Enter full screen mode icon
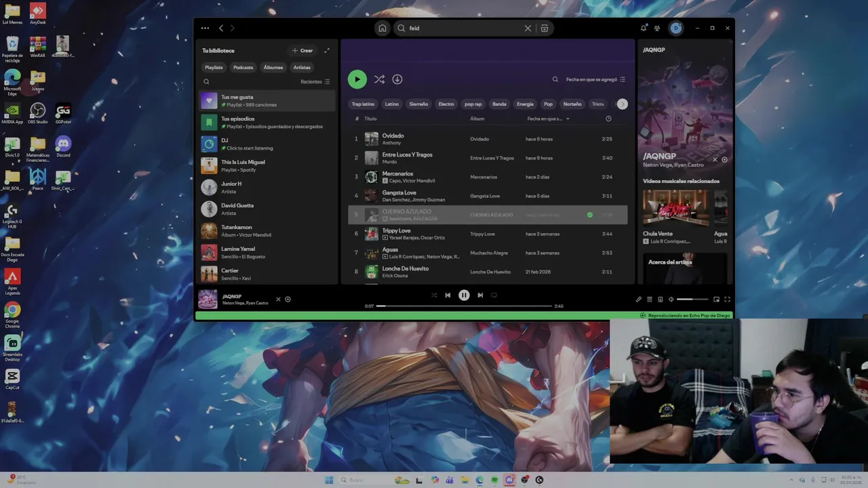868x488 pixels. [727, 300]
